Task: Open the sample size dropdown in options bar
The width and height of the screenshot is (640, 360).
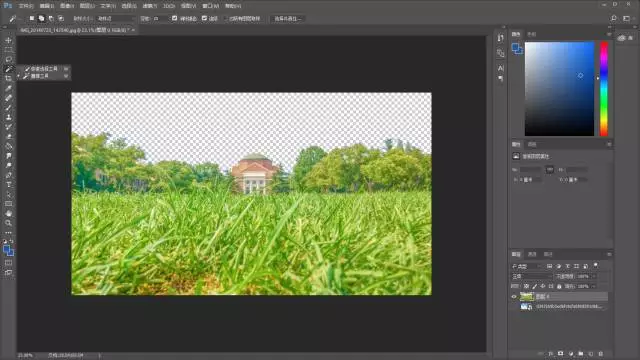Action: (116, 18)
